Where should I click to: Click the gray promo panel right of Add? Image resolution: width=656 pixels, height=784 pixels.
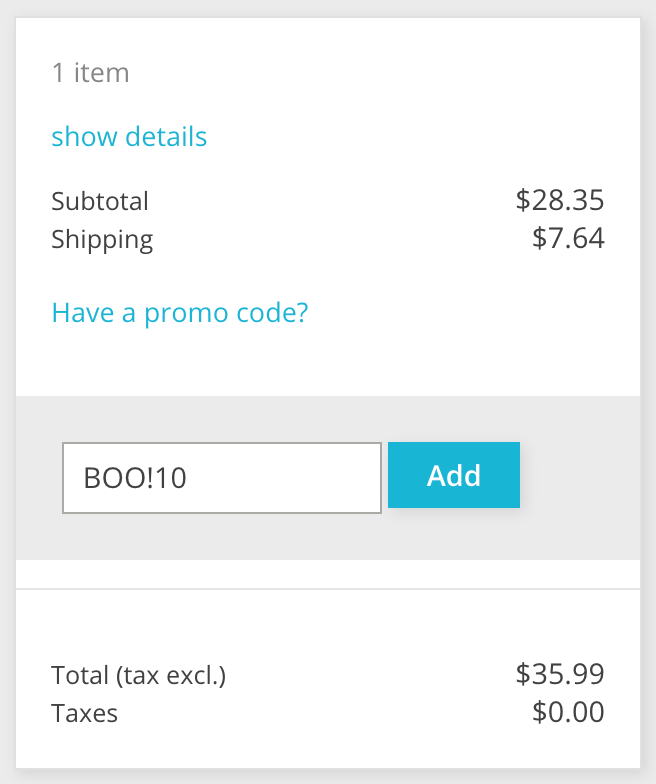coord(580,477)
